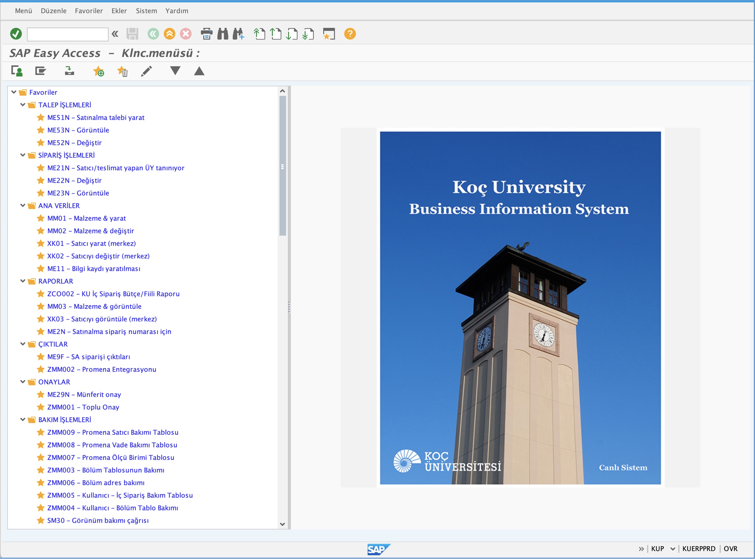Click the green Enter checkmark icon
The image size is (755, 560).
[x=16, y=34]
